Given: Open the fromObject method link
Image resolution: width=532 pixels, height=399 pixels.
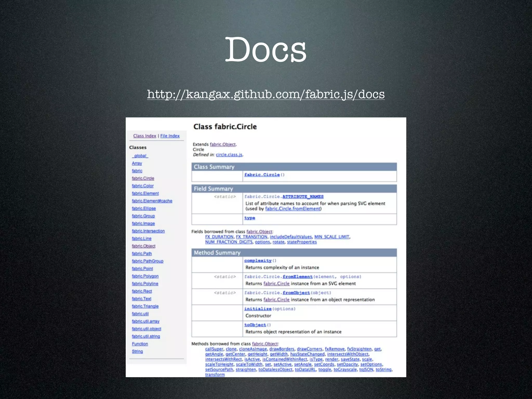Looking at the screenshot, I should [x=296, y=293].
